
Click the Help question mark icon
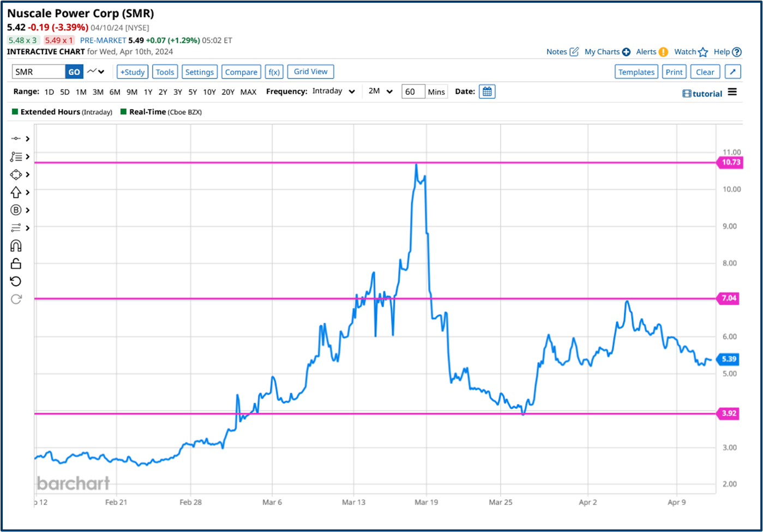(x=737, y=52)
